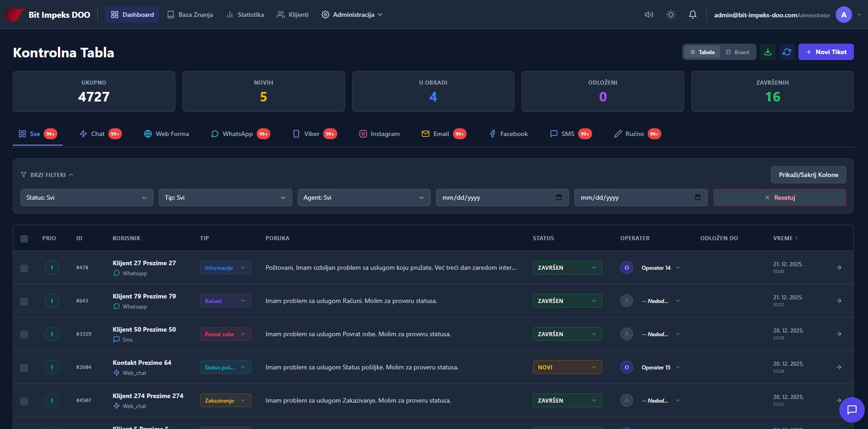Click the priority icon for ticket #3329
This screenshot has width=868, height=429.
tap(52, 333)
